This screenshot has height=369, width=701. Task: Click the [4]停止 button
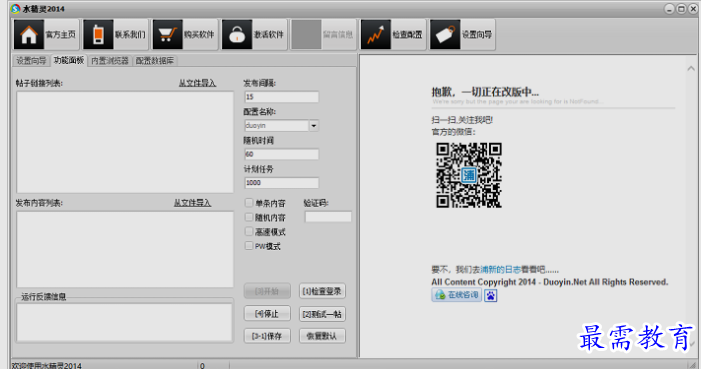point(267,314)
